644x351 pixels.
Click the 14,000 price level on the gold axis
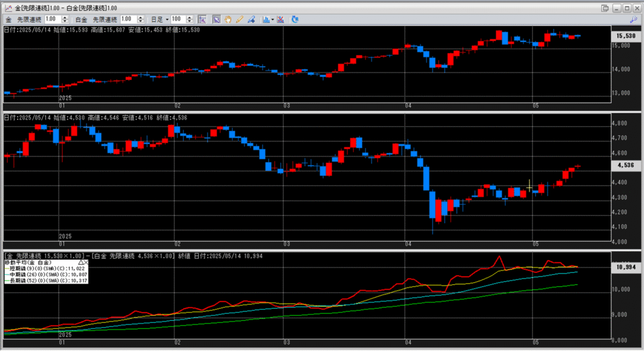coord(621,69)
